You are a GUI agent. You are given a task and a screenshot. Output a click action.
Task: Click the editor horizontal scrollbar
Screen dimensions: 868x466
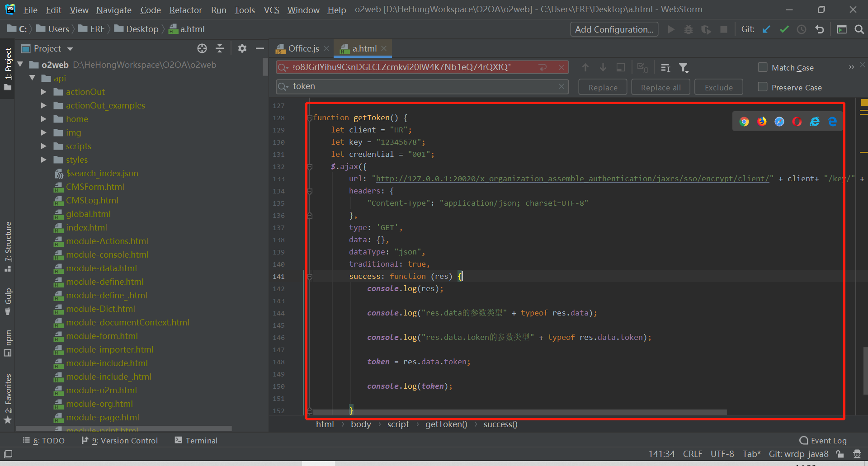click(x=520, y=412)
